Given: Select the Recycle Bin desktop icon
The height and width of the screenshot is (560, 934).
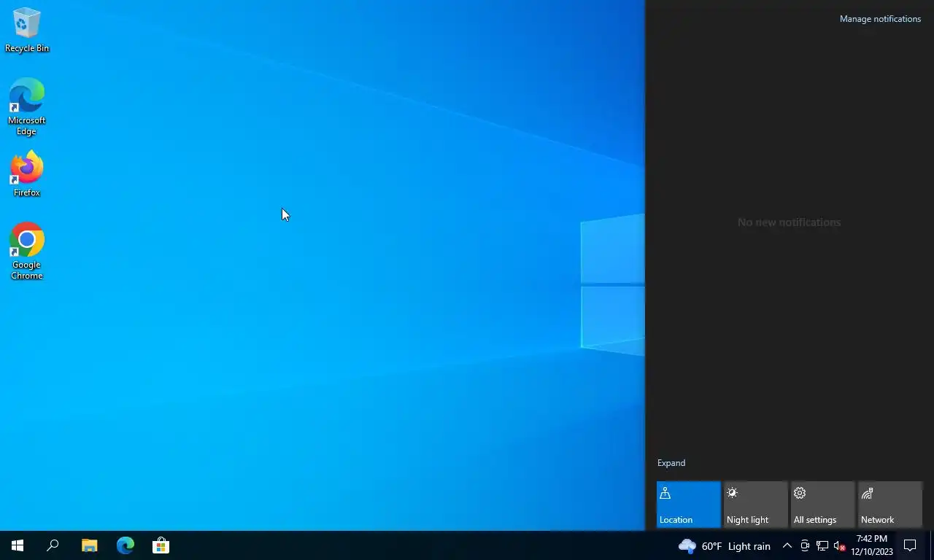Looking at the screenshot, I should tap(27, 31).
